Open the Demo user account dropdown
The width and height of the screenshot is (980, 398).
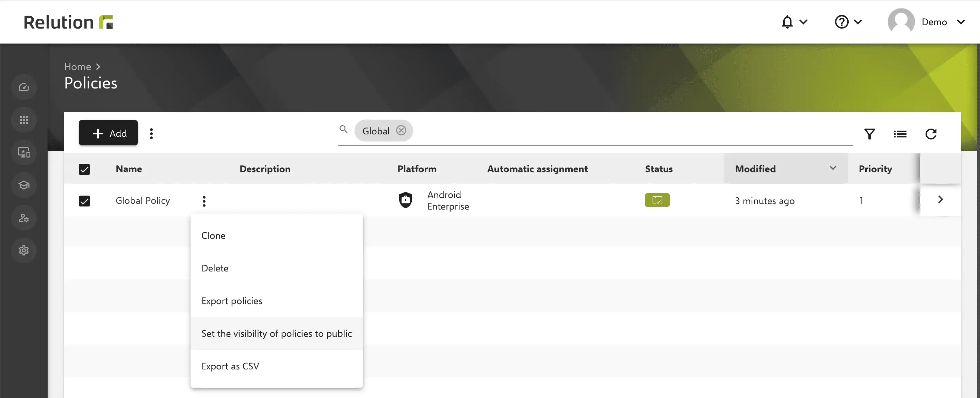[x=927, y=22]
